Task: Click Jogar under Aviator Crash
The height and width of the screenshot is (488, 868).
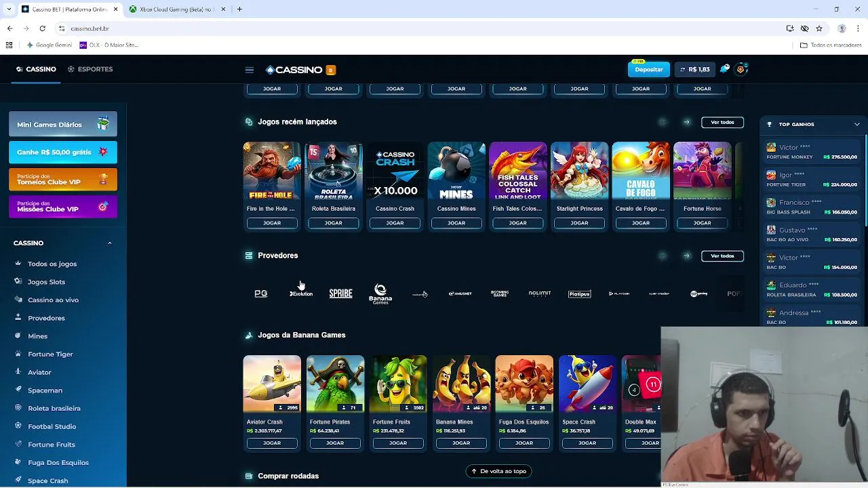Action: [x=272, y=443]
